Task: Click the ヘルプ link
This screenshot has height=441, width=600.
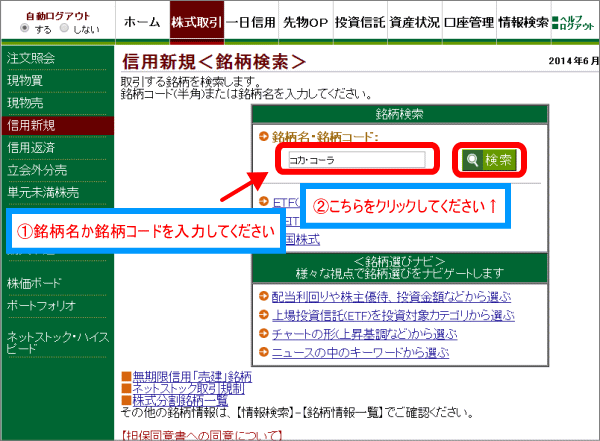Action: (x=572, y=18)
